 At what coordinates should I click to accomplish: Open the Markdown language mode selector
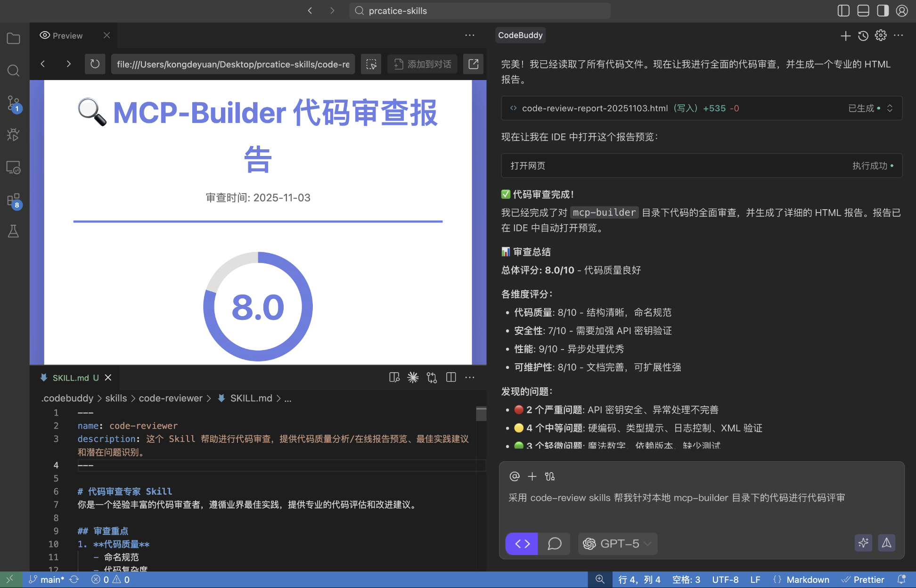808,580
